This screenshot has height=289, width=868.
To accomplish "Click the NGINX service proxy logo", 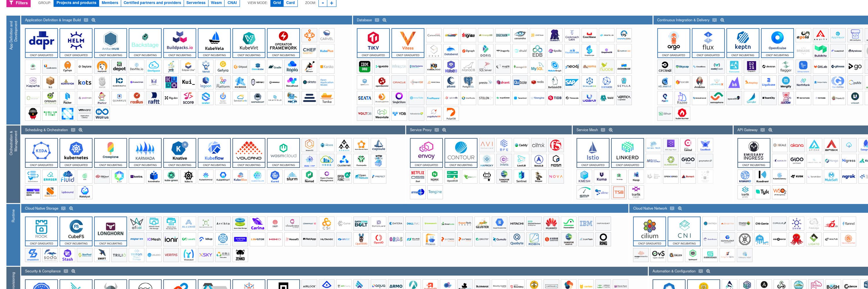I will click(x=435, y=176).
